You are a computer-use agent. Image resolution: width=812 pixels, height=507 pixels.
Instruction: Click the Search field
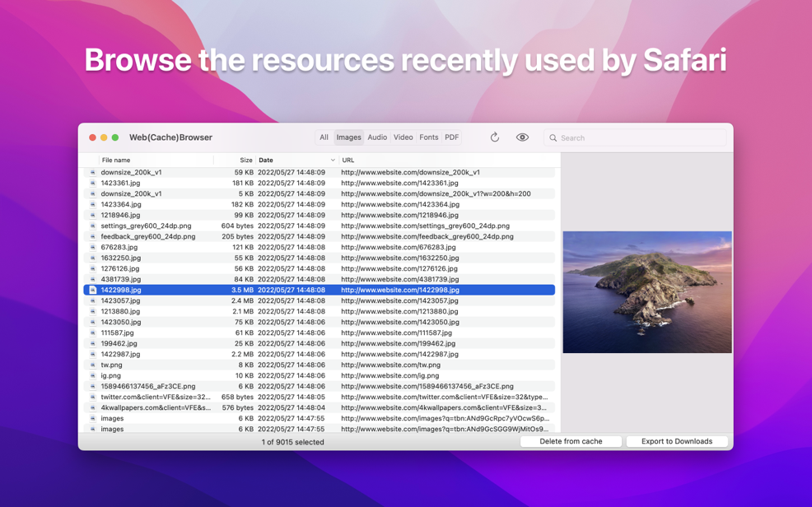(635, 137)
